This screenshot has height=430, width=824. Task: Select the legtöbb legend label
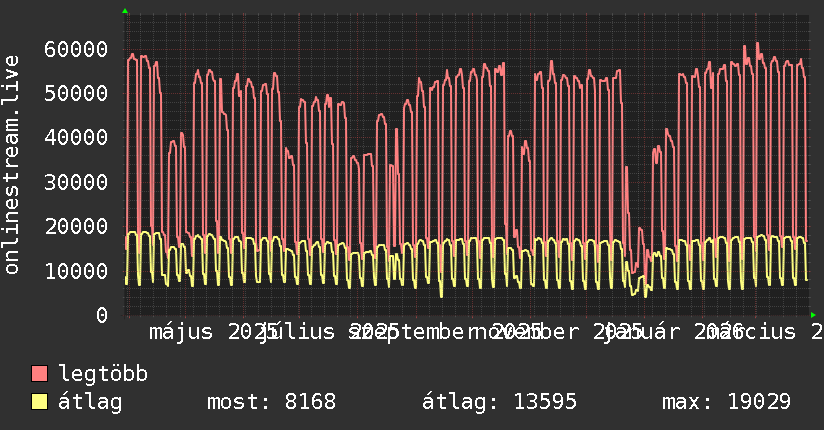pyautogui.click(x=103, y=375)
